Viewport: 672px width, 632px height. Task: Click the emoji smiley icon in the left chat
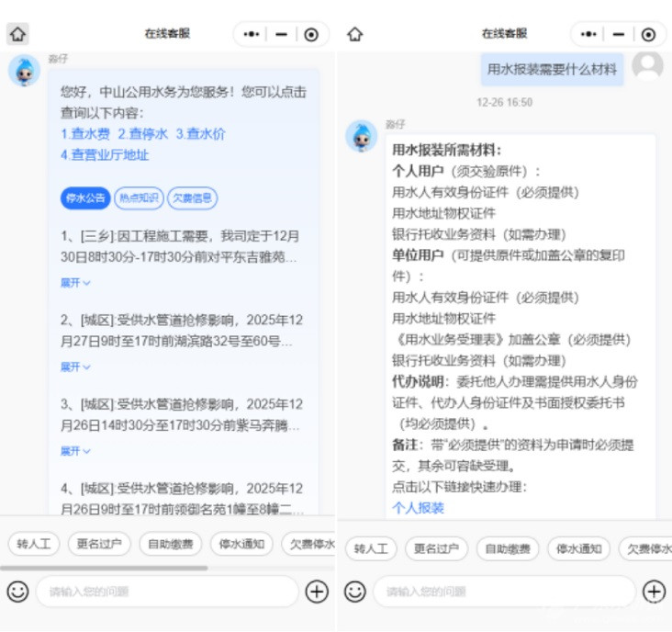(x=17, y=592)
